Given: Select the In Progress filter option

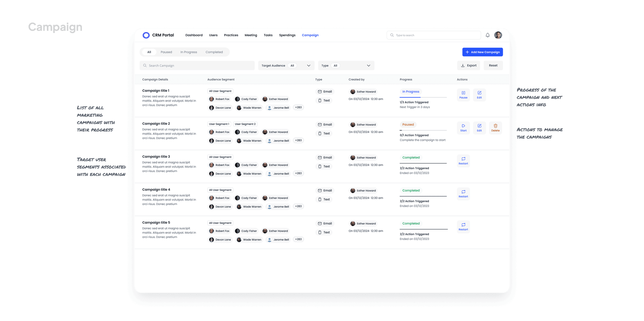Looking at the screenshot, I should [x=188, y=52].
